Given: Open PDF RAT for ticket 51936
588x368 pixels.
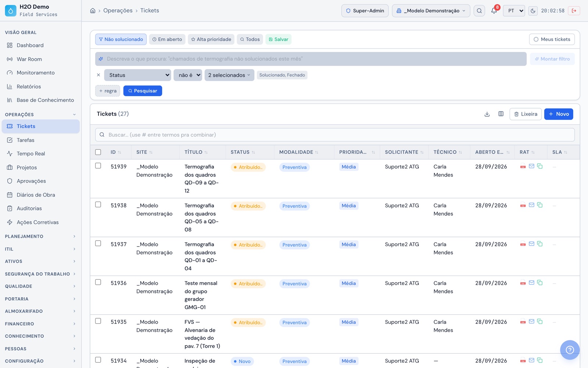Looking at the screenshot, I should (523, 283).
